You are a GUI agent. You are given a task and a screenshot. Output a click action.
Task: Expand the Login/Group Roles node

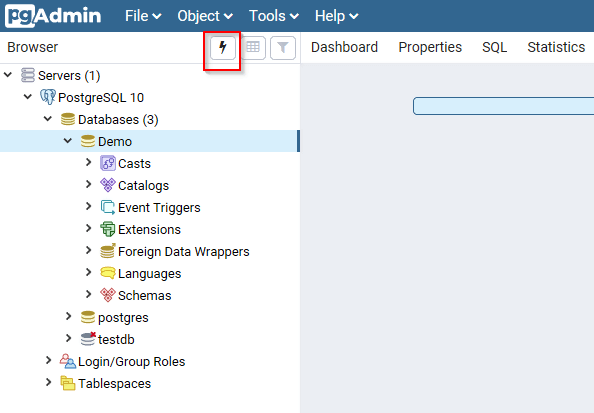pos(48,360)
